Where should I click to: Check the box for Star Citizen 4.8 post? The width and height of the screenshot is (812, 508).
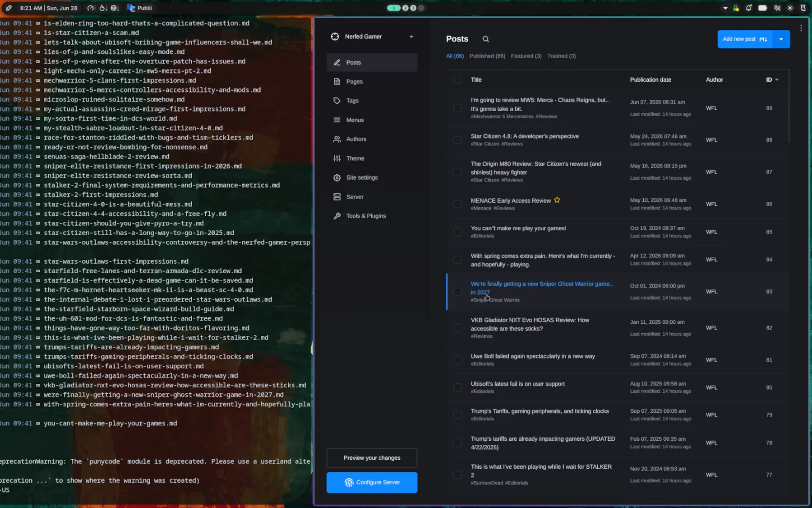click(457, 140)
